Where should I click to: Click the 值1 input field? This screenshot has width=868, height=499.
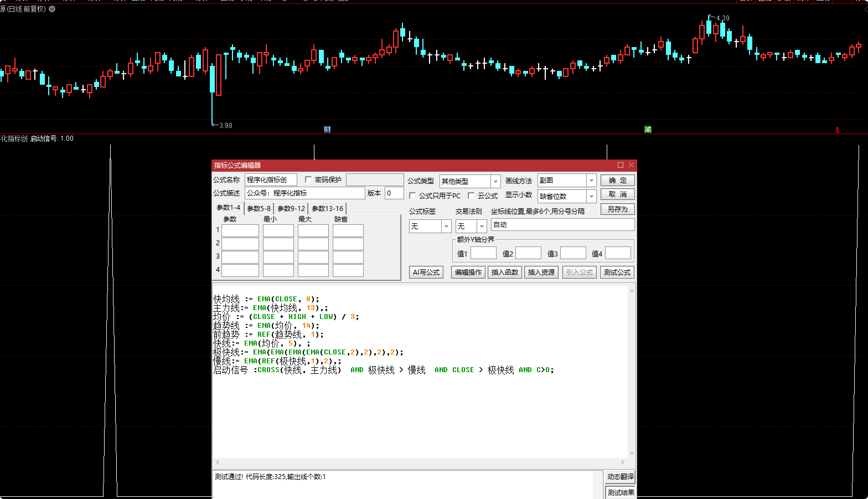point(483,254)
